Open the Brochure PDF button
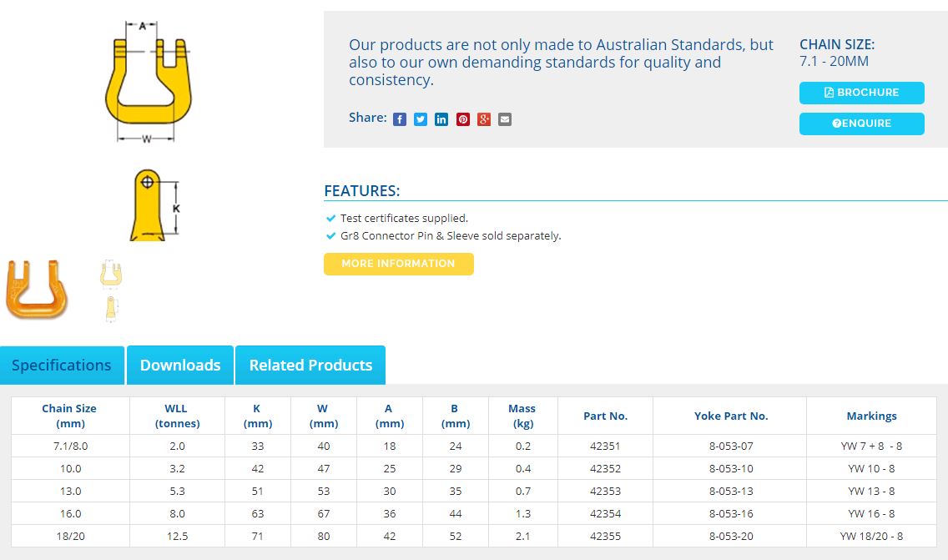The height and width of the screenshot is (560, 948). (861, 93)
